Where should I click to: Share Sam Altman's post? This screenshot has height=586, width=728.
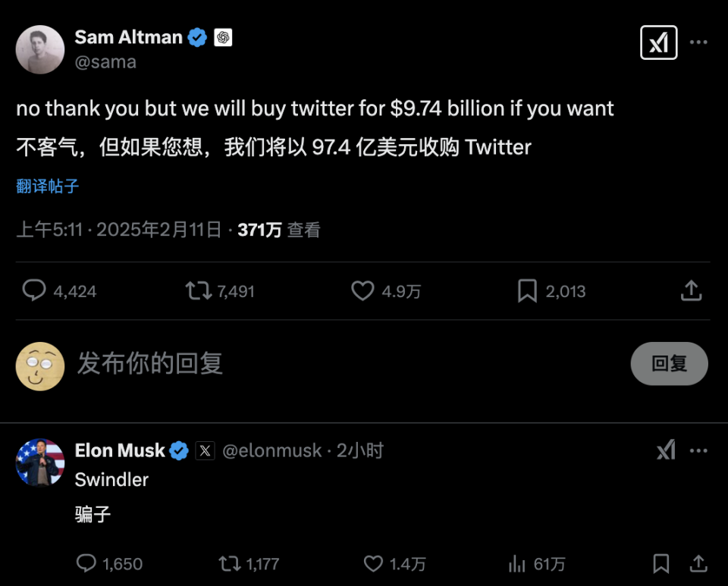pyautogui.click(x=691, y=290)
